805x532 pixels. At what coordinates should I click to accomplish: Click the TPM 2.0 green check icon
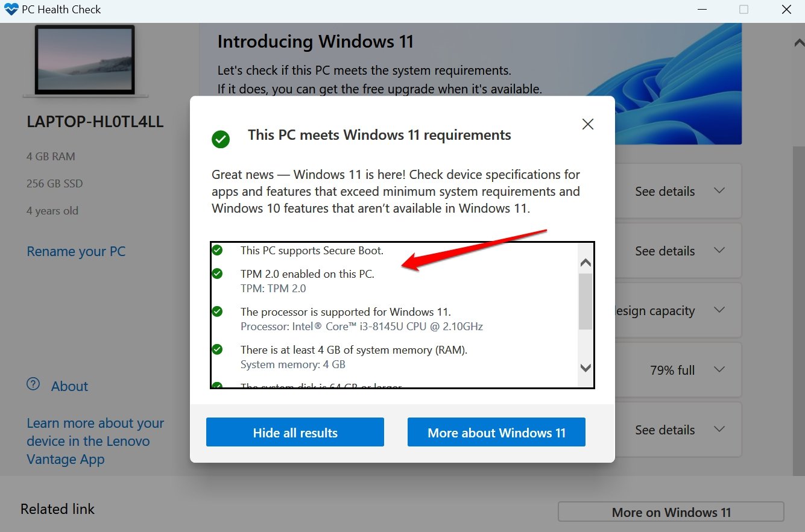tap(217, 274)
